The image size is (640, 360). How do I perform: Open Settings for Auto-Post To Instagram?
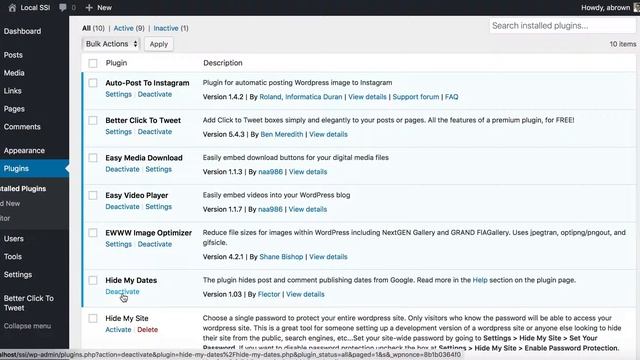tap(118, 94)
